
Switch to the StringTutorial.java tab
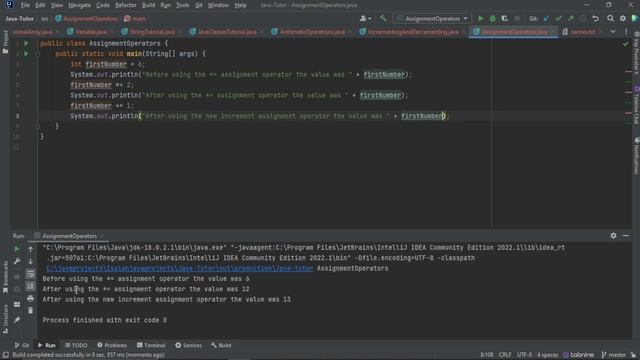click(152, 32)
